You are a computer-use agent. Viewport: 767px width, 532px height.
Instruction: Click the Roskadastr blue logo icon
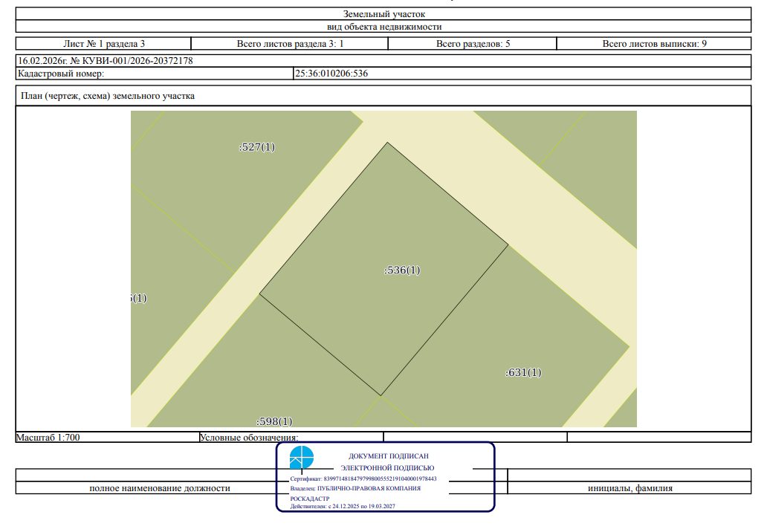pos(301,458)
